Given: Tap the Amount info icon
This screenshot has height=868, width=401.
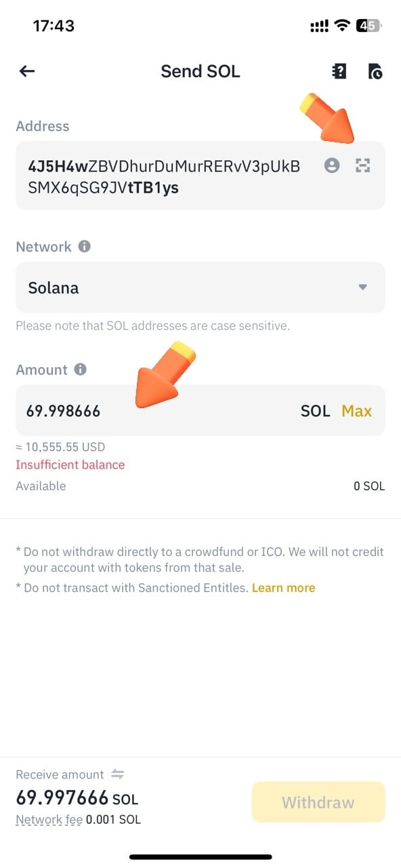Looking at the screenshot, I should click(80, 370).
